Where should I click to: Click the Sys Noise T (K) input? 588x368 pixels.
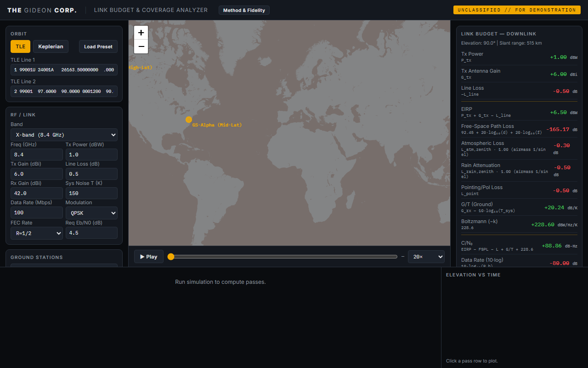tap(91, 193)
